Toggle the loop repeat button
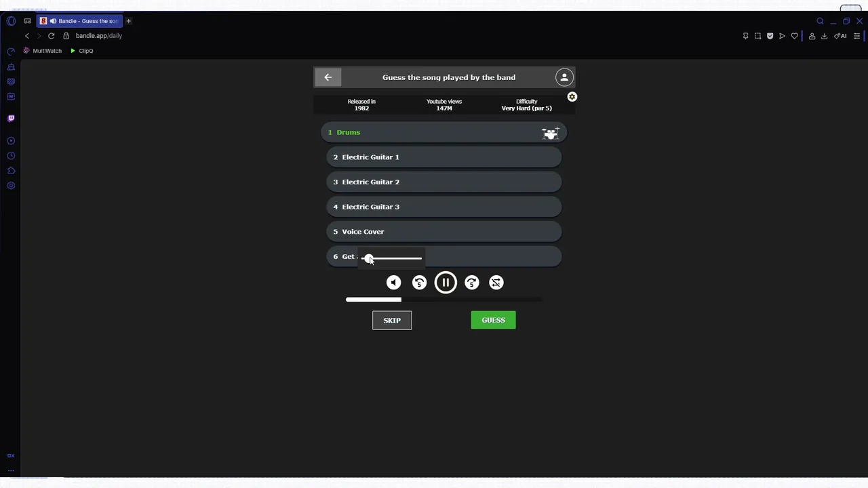Viewport: 868px width, 488px height. pyautogui.click(x=496, y=283)
